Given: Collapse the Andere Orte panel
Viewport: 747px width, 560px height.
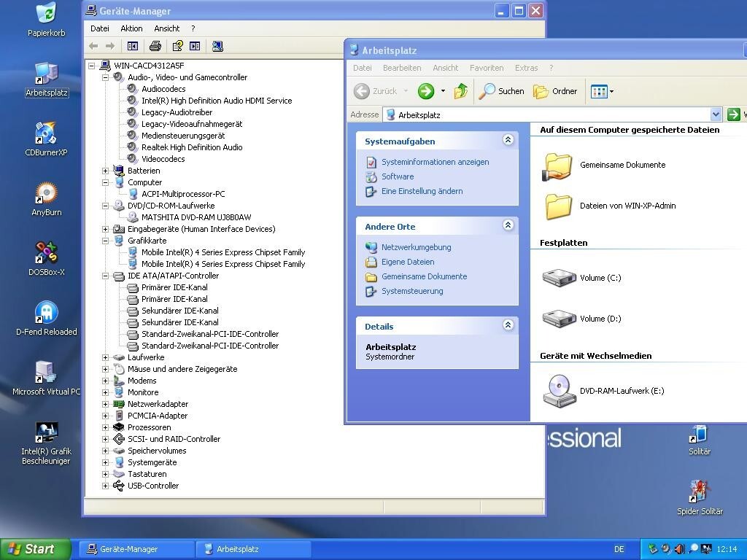Looking at the screenshot, I should pyautogui.click(x=508, y=225).
